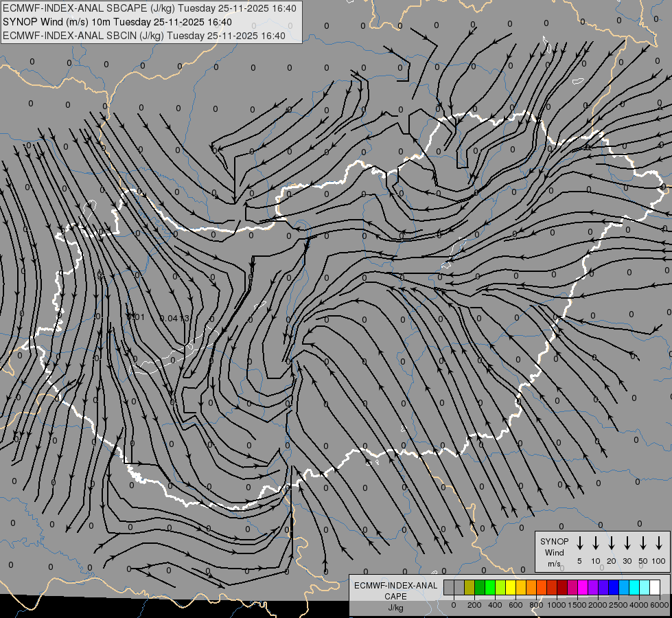Click the 400 tick label on CAPE scale
The width and height of the screenshot is (672, 618).
tap(495, 605)
